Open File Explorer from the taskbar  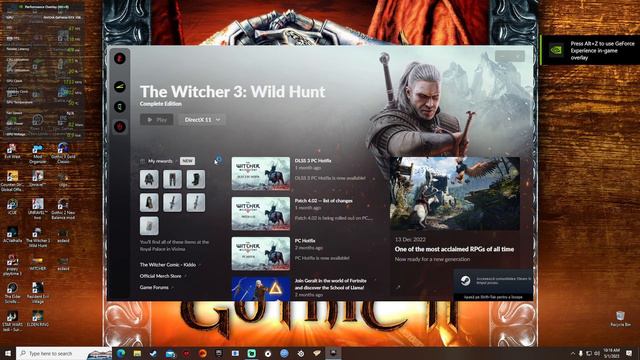(x=137, y=353)
